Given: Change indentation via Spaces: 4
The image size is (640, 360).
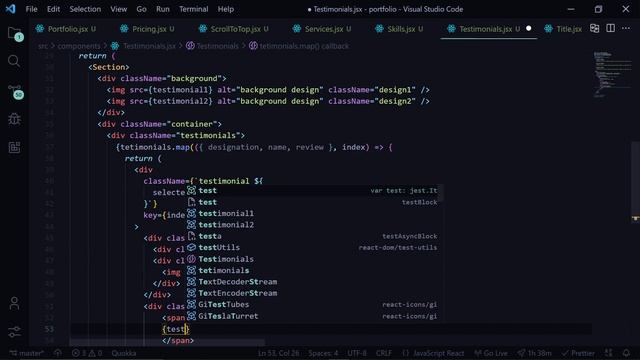Looking at the screenshot, I should click(323, 353).
